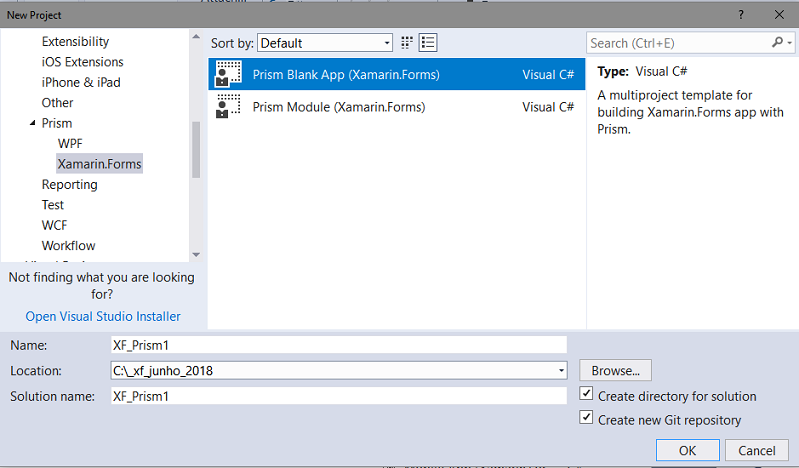Viewport: 799px width, 468px height.
Task: Switch to small icons grid view
Action: (407, 43)
